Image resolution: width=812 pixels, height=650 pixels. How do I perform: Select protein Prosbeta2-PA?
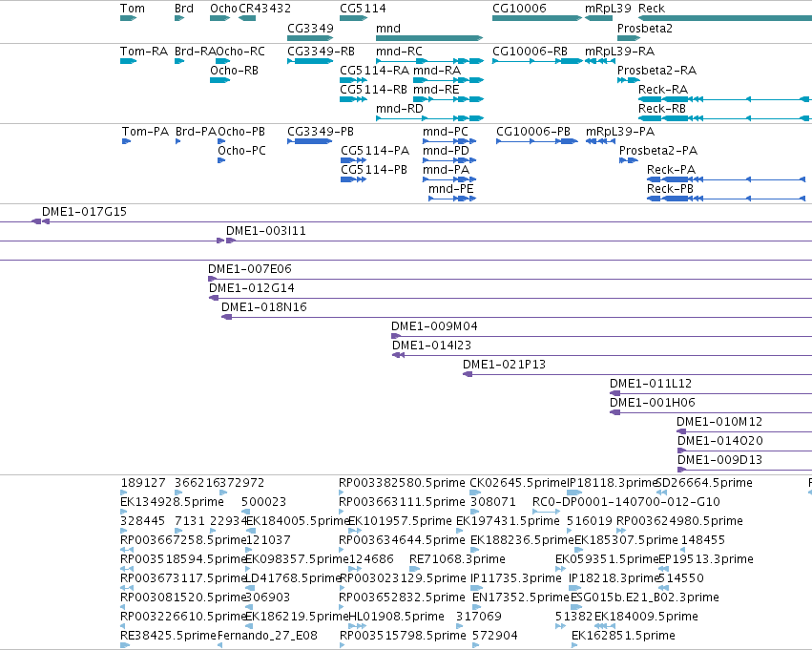click(x=629, y=160)
